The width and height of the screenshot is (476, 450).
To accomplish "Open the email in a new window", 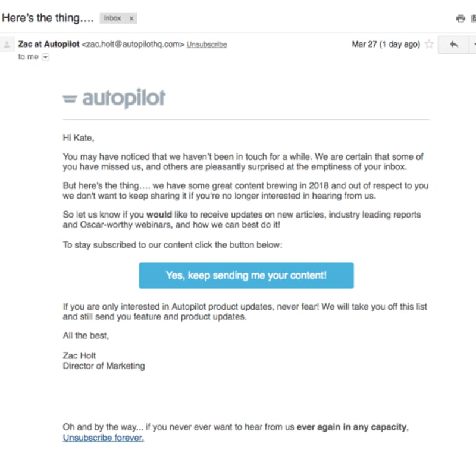I will click(474, 18).
